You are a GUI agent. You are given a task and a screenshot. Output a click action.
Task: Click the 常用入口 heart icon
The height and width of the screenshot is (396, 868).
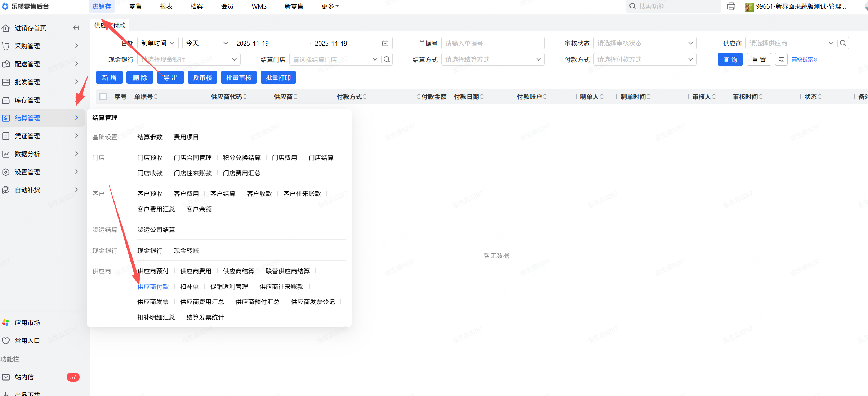(6, 341)
